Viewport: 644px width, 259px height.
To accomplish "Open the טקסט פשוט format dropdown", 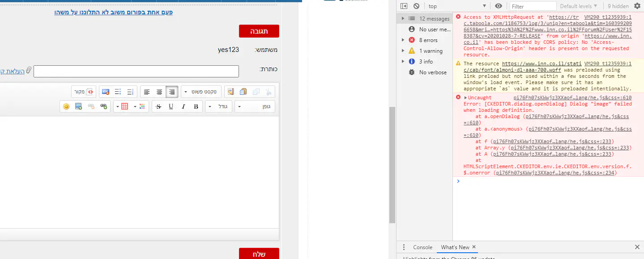I will (x=201, y=92).
